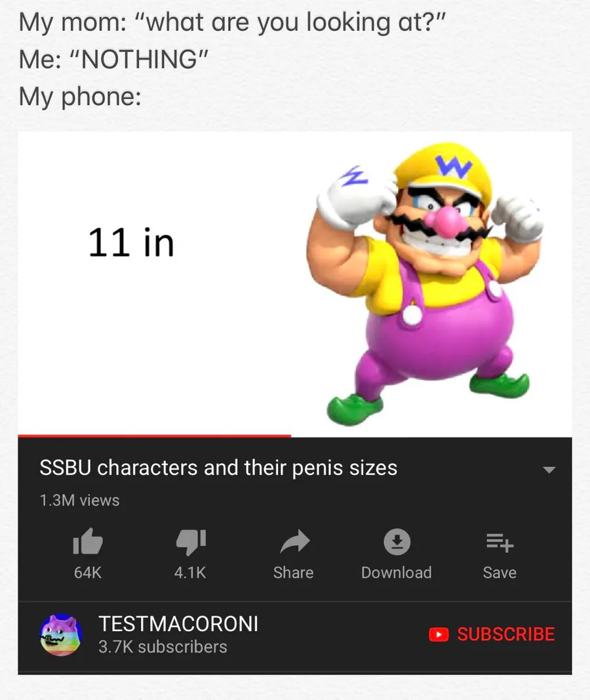Tap the Save to playlist icon

click(x=500, y=543)
